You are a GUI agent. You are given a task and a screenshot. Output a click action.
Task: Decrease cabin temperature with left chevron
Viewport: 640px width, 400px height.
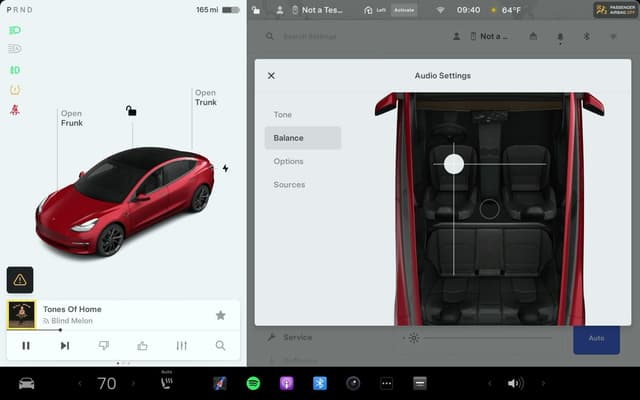tap(79, 383)
